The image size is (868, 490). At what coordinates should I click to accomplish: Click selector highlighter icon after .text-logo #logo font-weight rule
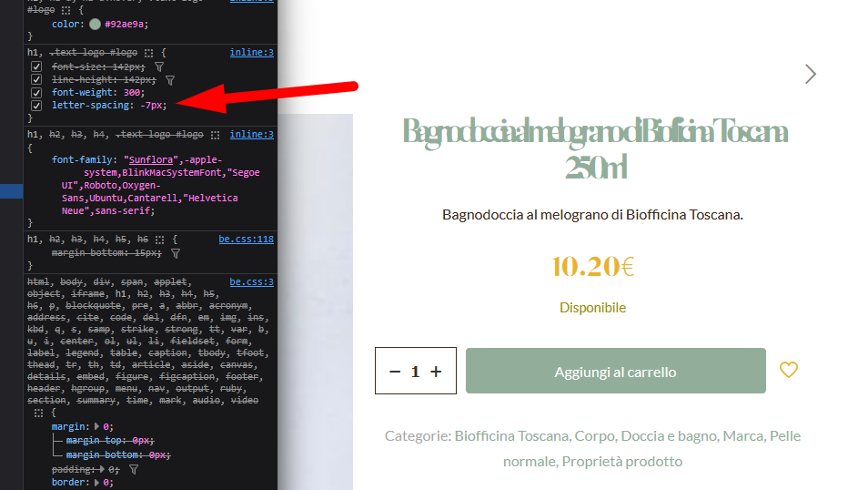(148, 54)
